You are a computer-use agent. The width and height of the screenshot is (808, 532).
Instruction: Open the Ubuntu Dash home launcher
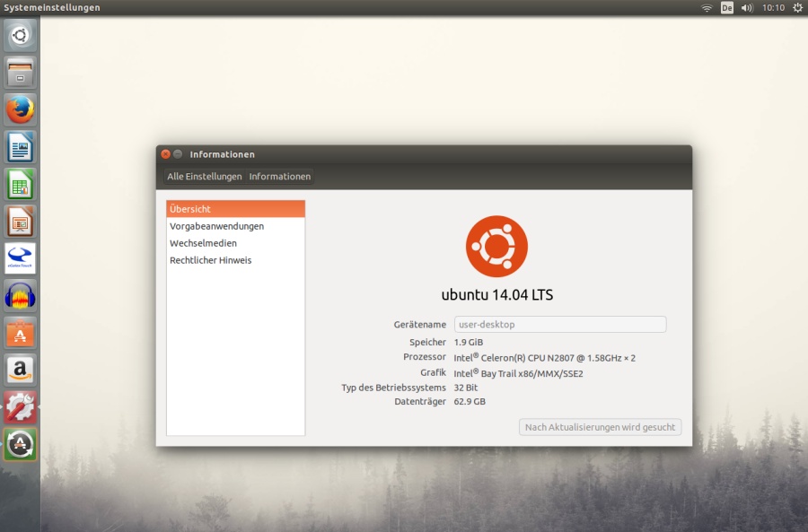click(x=20, y=36)
